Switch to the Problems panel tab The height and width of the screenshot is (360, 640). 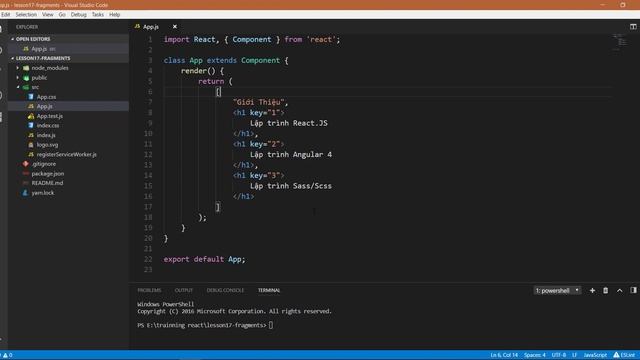coord(149,290)
